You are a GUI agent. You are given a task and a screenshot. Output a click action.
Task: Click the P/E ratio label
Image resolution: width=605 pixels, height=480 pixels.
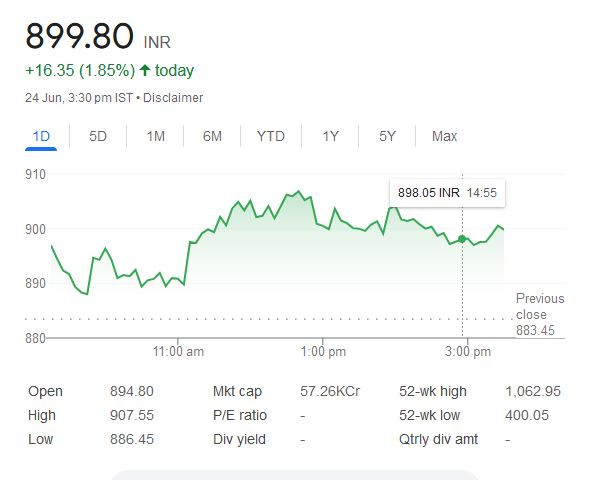click(x=240, y=415)
